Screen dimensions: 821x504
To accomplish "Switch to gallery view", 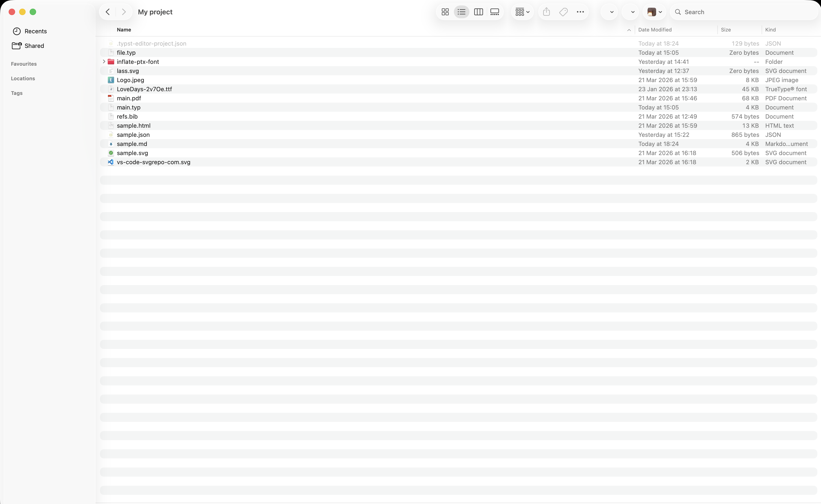I will [x=495, y=12].
